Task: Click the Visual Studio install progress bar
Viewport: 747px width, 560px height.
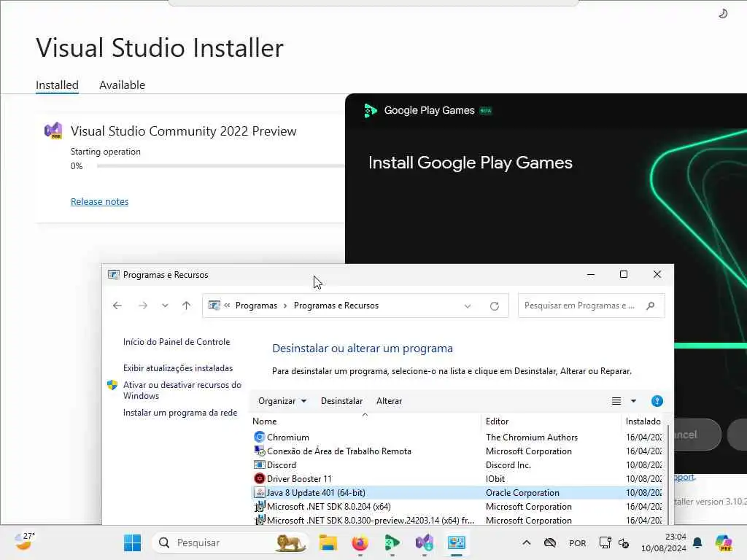Action: [x=220, y=166]
